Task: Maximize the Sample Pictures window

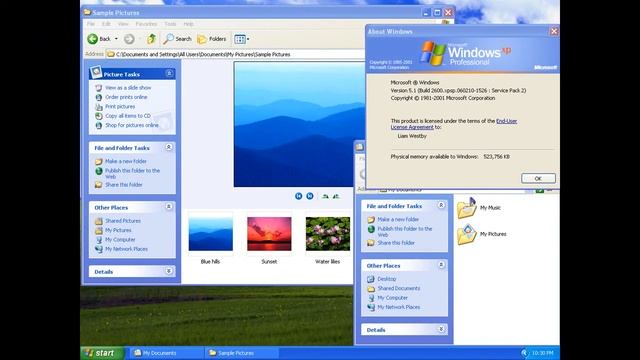Action: click(437, 13)
